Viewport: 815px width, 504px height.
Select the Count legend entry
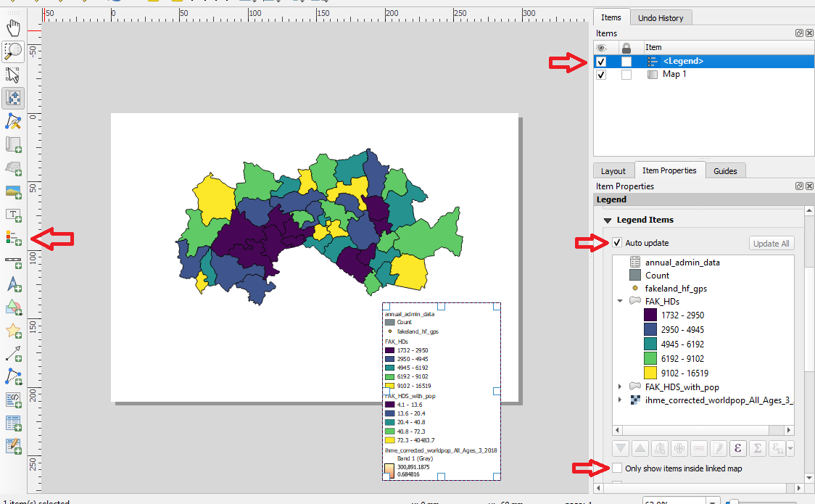coord(657,276)
